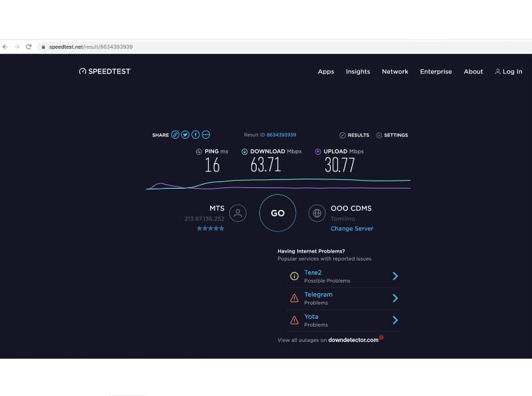Expand the Yota problems entry

tap(395, 320)
